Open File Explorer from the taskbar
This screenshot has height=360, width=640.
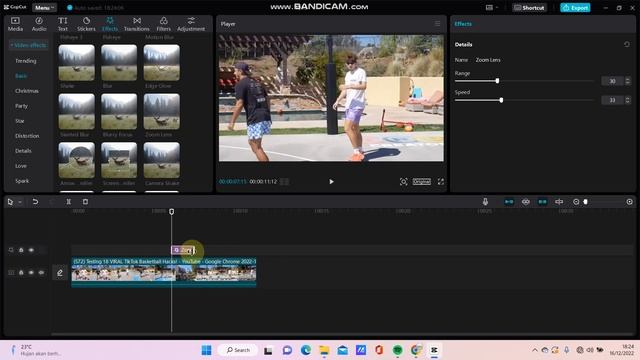[x=324, y=350]
